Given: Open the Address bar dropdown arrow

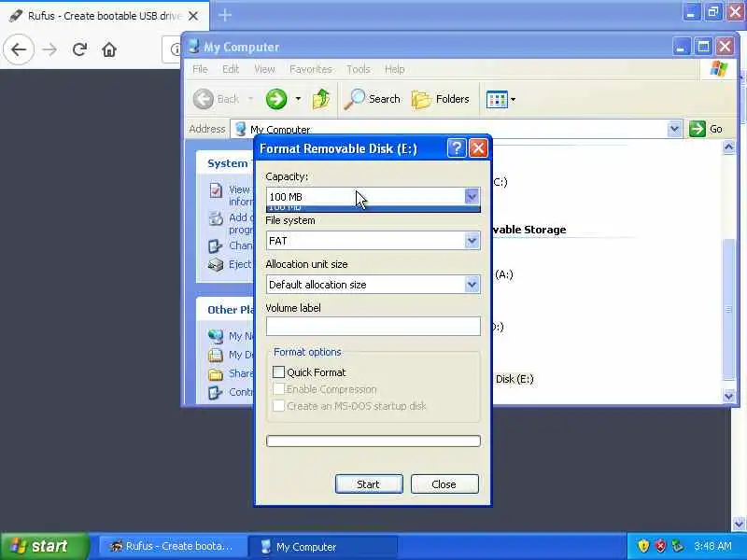Looking at the screenshot, I should click(674, 129).
